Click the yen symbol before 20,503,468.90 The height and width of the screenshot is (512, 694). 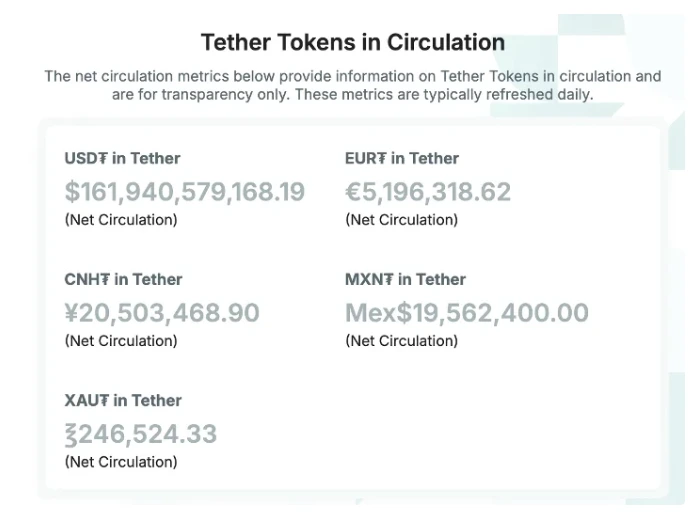coord(72,312)
